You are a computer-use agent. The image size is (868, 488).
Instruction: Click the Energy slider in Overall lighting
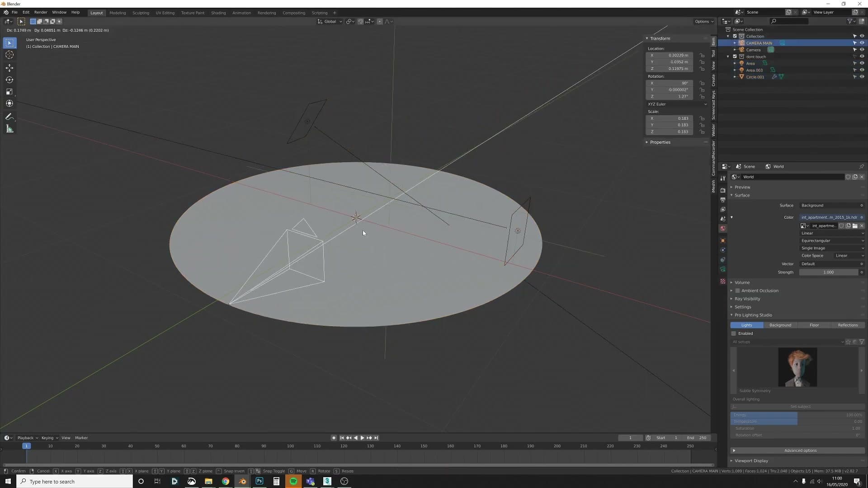point(797,415)
